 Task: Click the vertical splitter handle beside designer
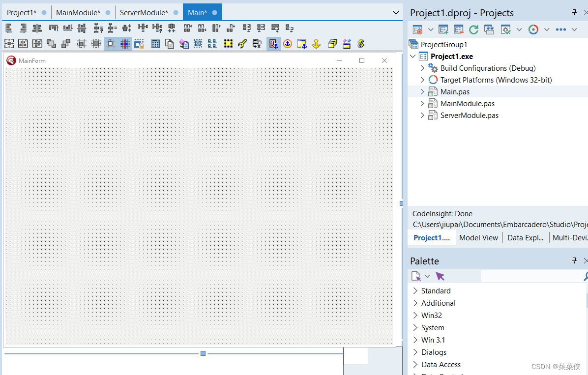(x=401, y=203)
